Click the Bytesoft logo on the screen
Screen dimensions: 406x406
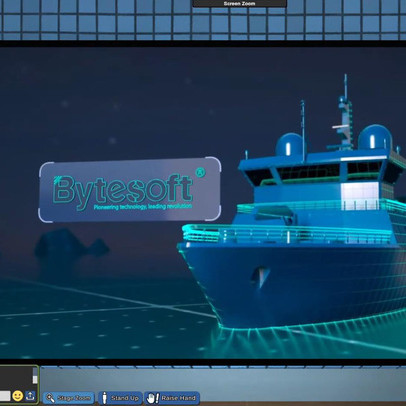[130, 190]
